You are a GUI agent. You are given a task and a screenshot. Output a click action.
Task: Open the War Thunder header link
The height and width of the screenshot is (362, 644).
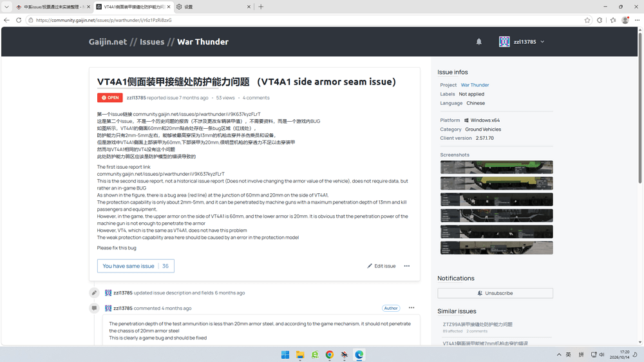203,42
